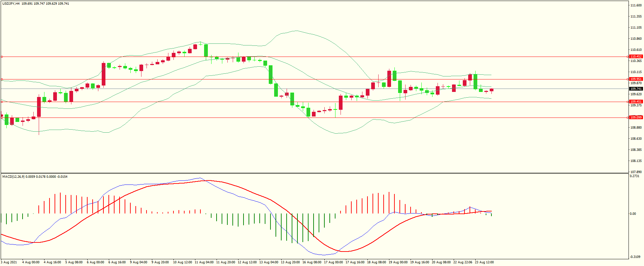This screenshot has width=644, height=266.
Task: Click the 111.600 price axis label
Action: point(636,5)
